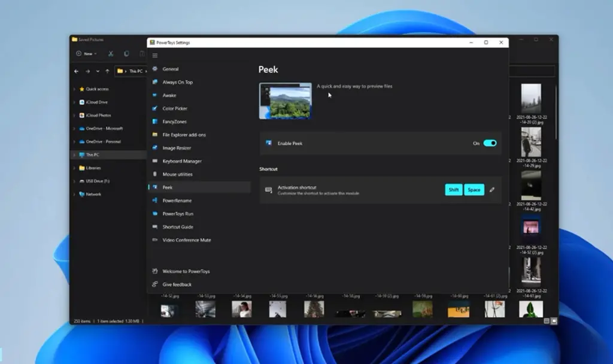Screen dimensions: 613x364
Task: Click the Peek preview landscape thumbnail
Action: tap(285, 101)
